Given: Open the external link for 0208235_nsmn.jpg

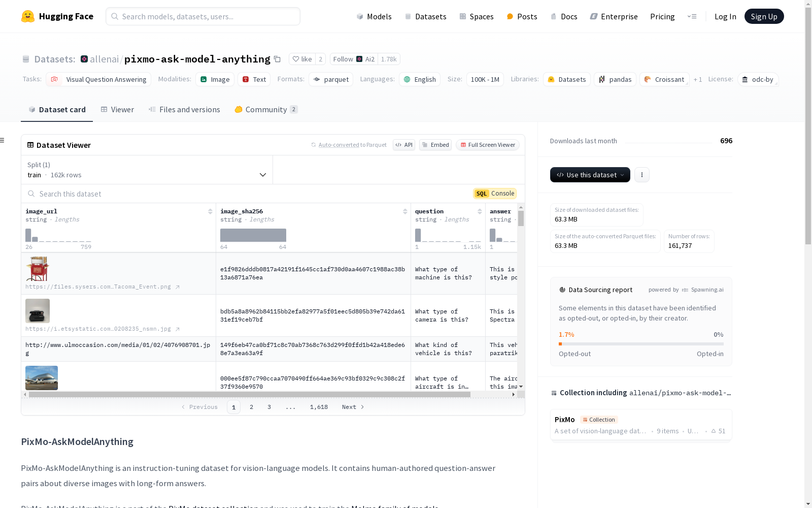Looking at the screenshot, I should (x=178, y=329).
